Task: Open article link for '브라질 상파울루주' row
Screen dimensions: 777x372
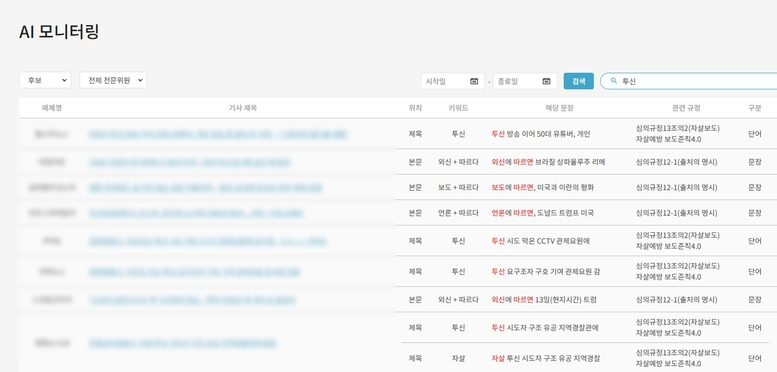Action: click(x=189, y=162)
